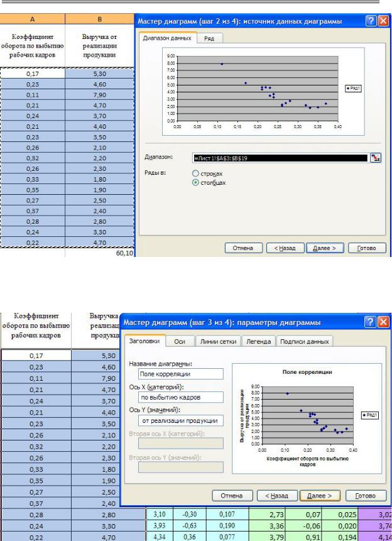
Task: Open the 'Диапазон данных' tab
Action: tap(167, 38)
